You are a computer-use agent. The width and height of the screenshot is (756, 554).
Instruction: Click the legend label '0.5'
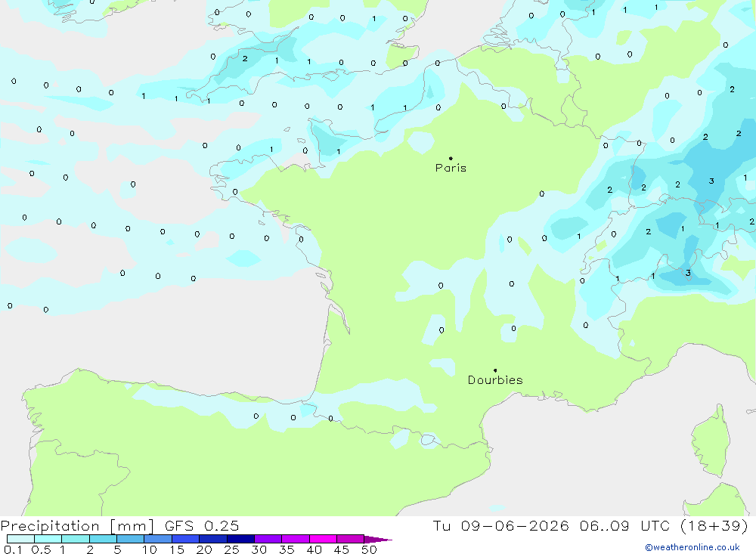(41, 549)
